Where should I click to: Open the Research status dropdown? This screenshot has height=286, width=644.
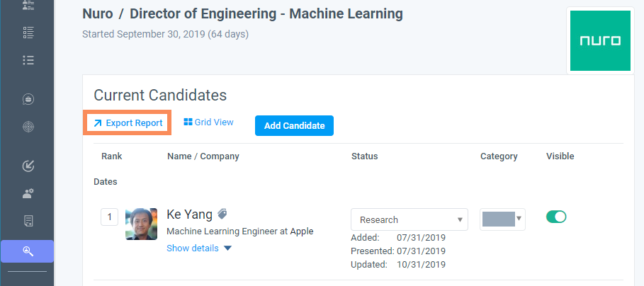click(x=409, y=219)
